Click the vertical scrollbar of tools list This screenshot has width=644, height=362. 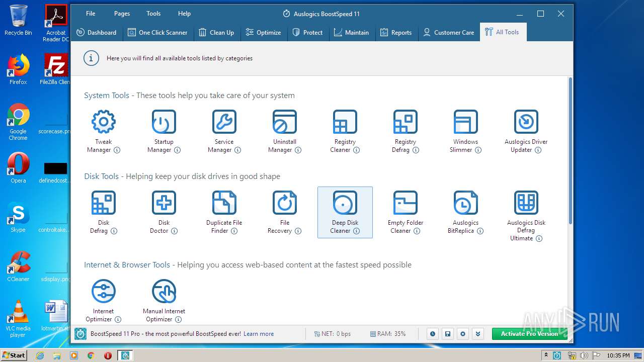pos(570,151)
